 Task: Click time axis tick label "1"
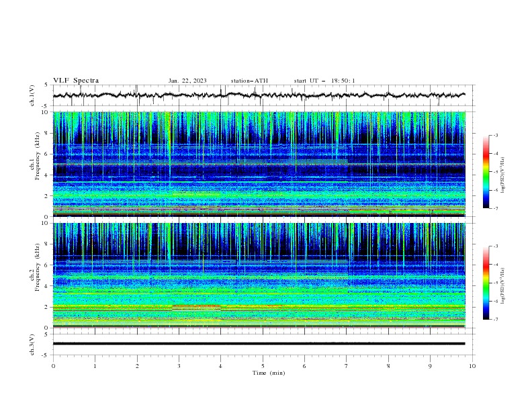95,366
